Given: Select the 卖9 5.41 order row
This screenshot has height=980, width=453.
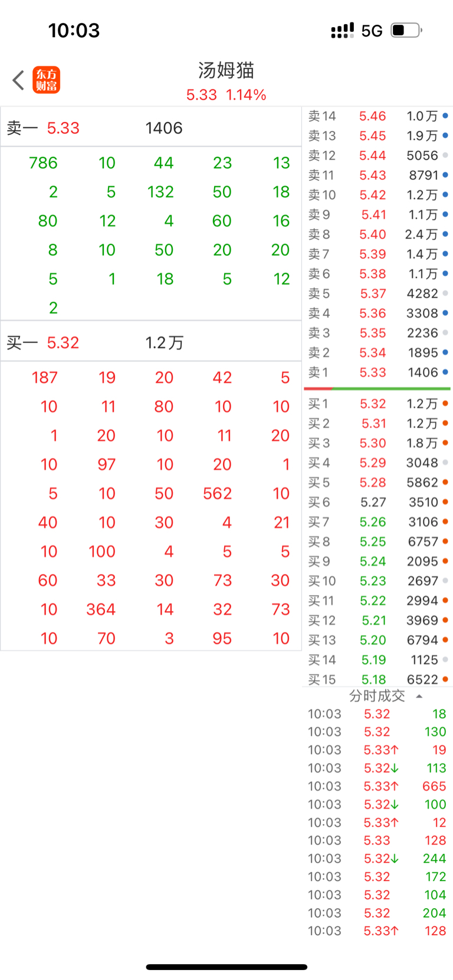Looking at the screenshot, I should [x=377, y=215].
